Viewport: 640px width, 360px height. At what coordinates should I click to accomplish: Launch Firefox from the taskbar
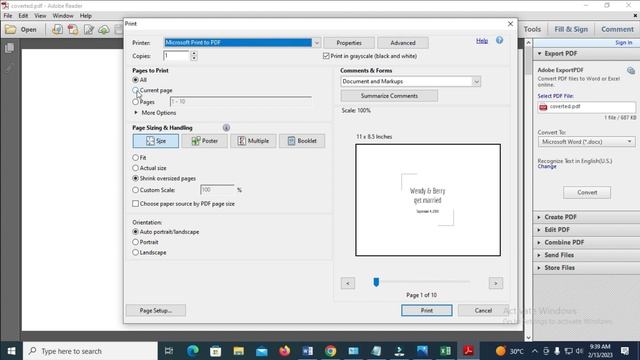coord(284,351)
